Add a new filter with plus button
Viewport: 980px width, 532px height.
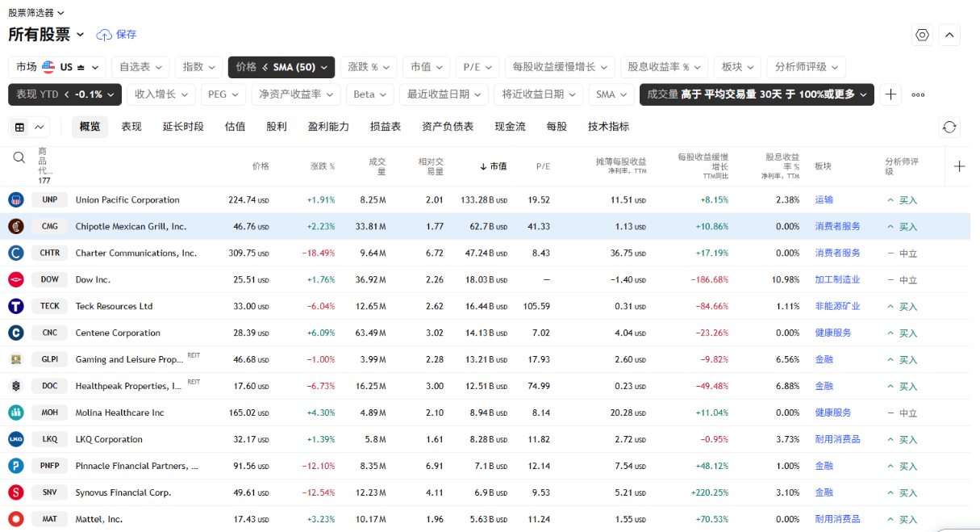(890, 94)
